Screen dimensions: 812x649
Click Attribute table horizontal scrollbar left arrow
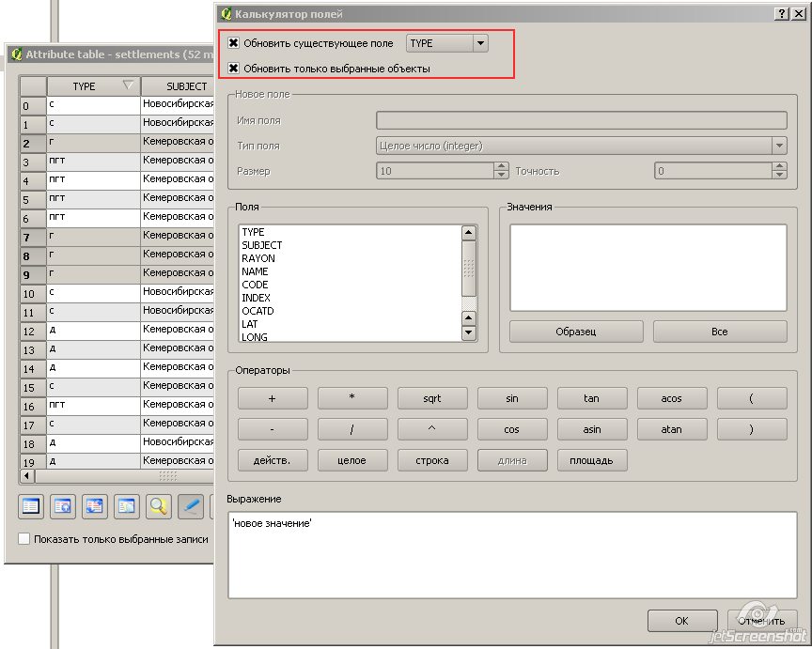click(27, 475)
